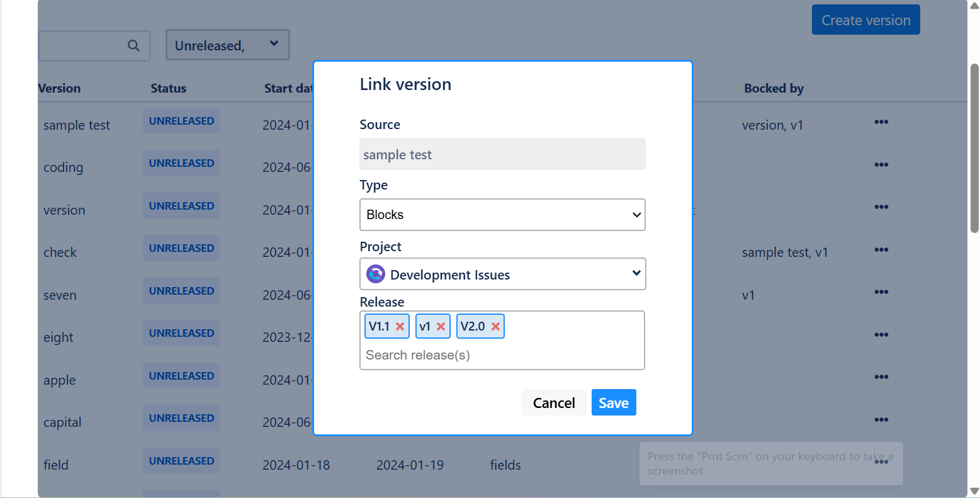Click the Link version dialog title
The height and width of the screenshot is (498, 980).
point(405,84)
